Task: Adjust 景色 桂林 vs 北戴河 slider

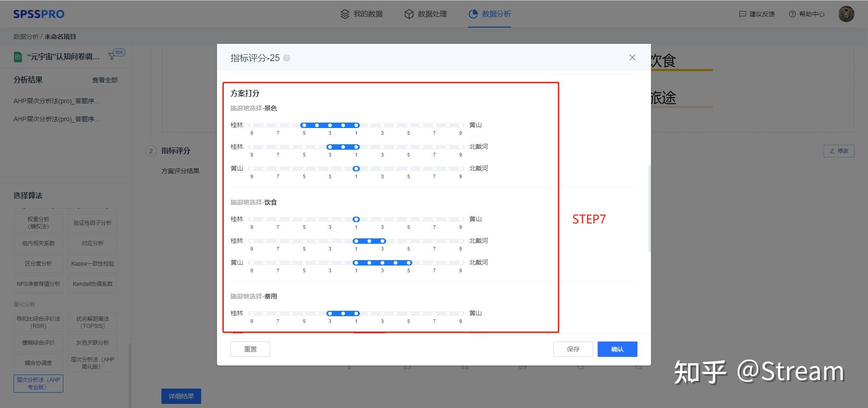Action: click(356, 147)
